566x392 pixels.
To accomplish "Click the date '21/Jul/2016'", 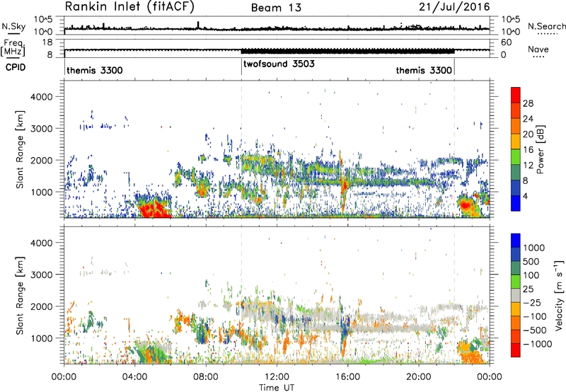I will [454, 6].
